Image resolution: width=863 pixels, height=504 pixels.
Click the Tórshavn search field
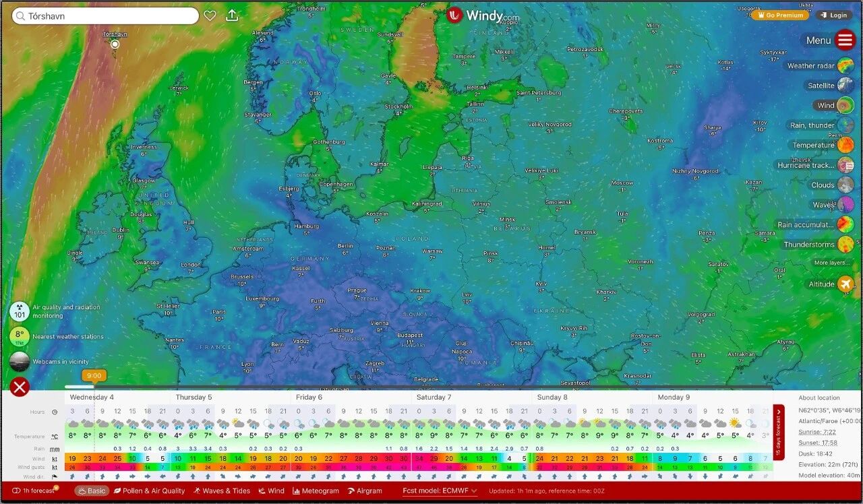105,16
